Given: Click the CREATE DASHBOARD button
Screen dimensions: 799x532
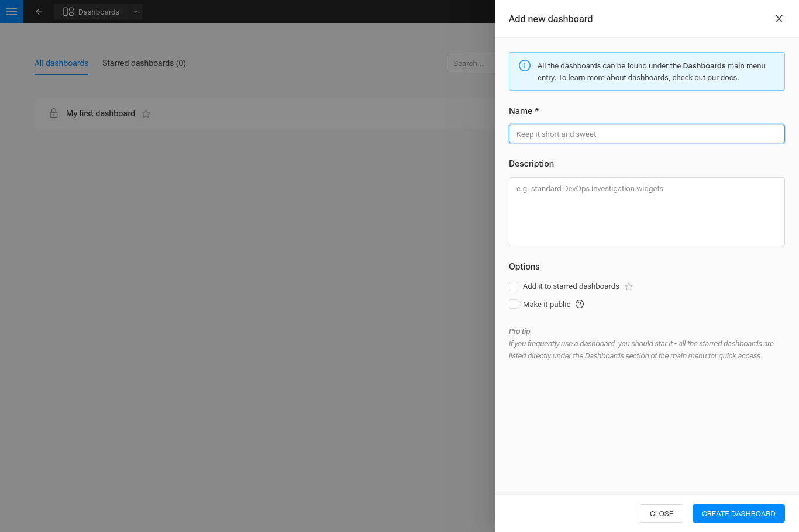Looking at the screenshot, I should point(738,513).
